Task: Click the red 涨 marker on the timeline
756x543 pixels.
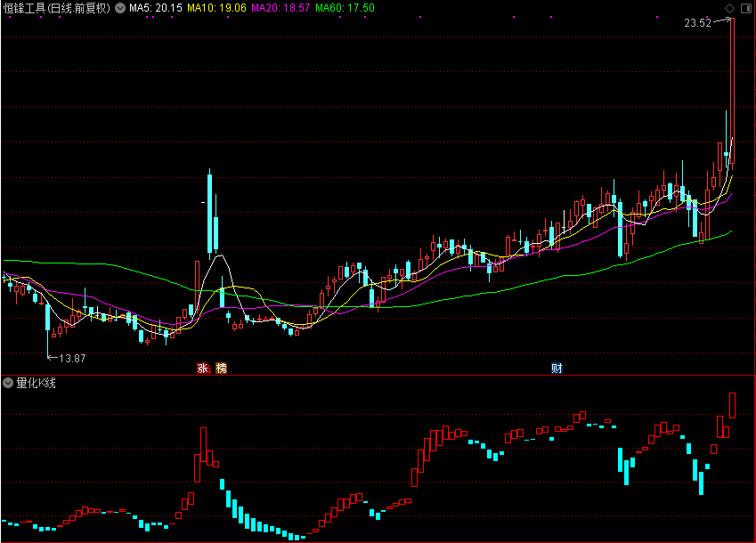Action: point(203,369)
